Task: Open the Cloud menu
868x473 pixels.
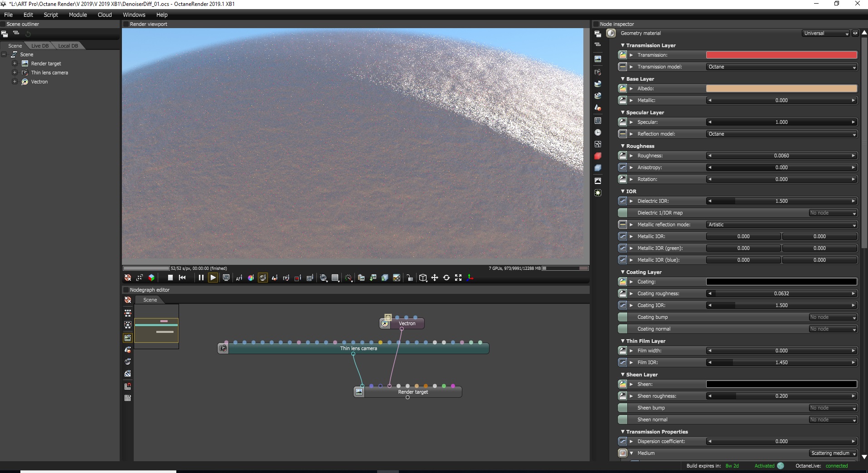Action: (105, 15)
